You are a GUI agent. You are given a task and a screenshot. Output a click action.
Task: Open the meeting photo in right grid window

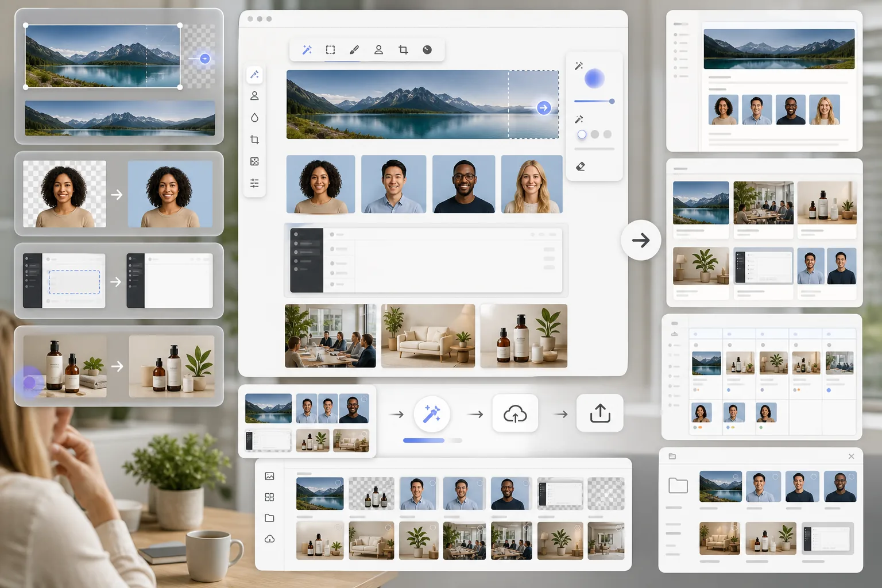764,203
